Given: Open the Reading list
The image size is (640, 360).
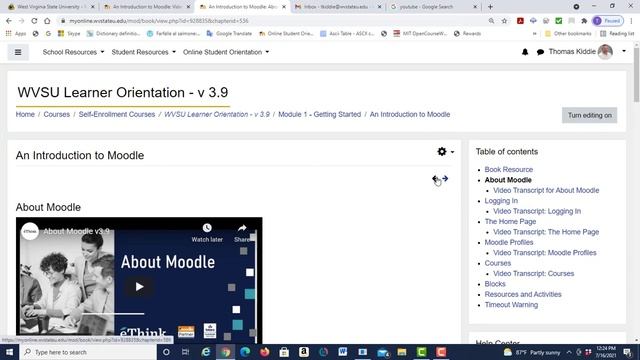Looking at the screenshot, I should [617, 33].
